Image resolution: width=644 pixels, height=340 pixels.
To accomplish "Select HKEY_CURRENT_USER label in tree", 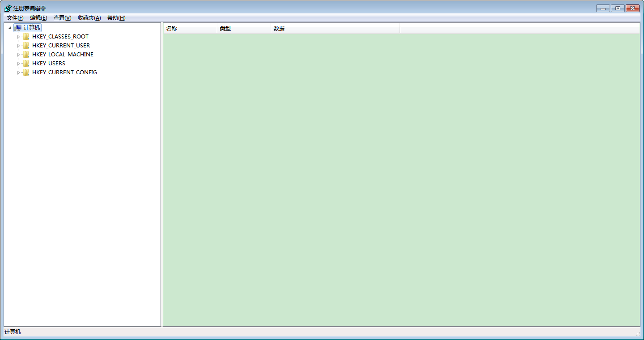I will point(61,46).
